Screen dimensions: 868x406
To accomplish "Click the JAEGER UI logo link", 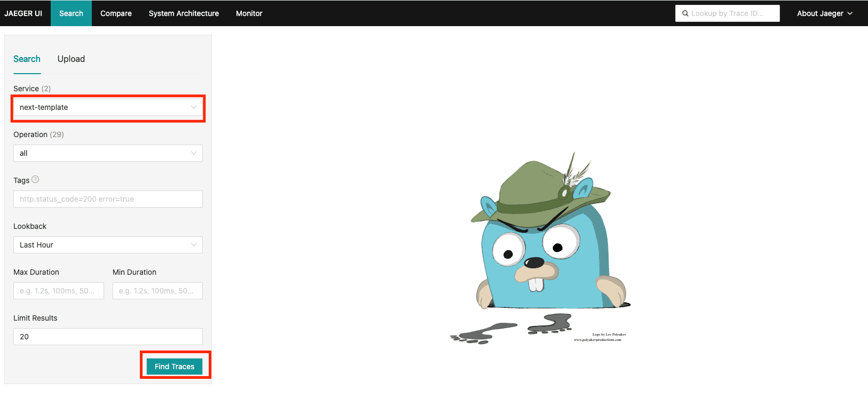I will 23,13.
